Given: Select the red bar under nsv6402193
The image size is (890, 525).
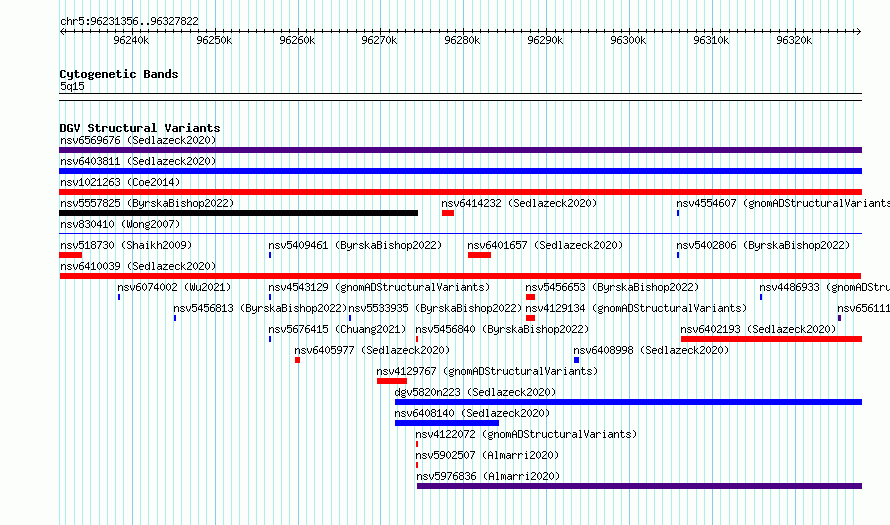Looking at the screenshot, I should click(x=771, y=339).
